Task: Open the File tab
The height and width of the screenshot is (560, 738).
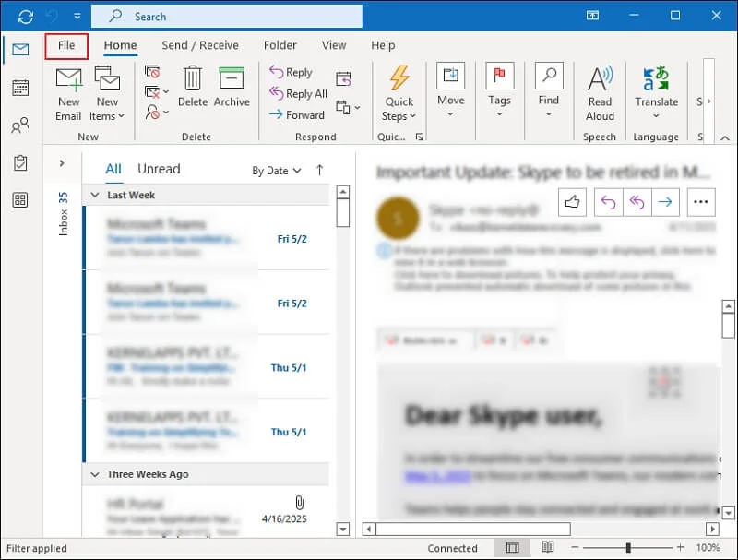Action: point(66,45)
